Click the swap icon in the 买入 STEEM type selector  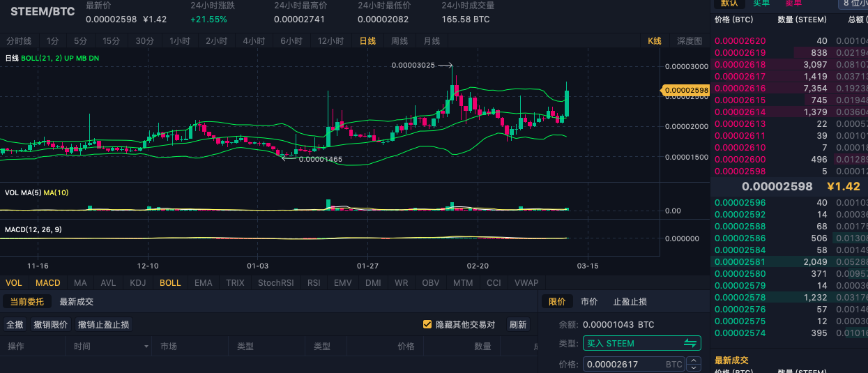coord(690,343)
